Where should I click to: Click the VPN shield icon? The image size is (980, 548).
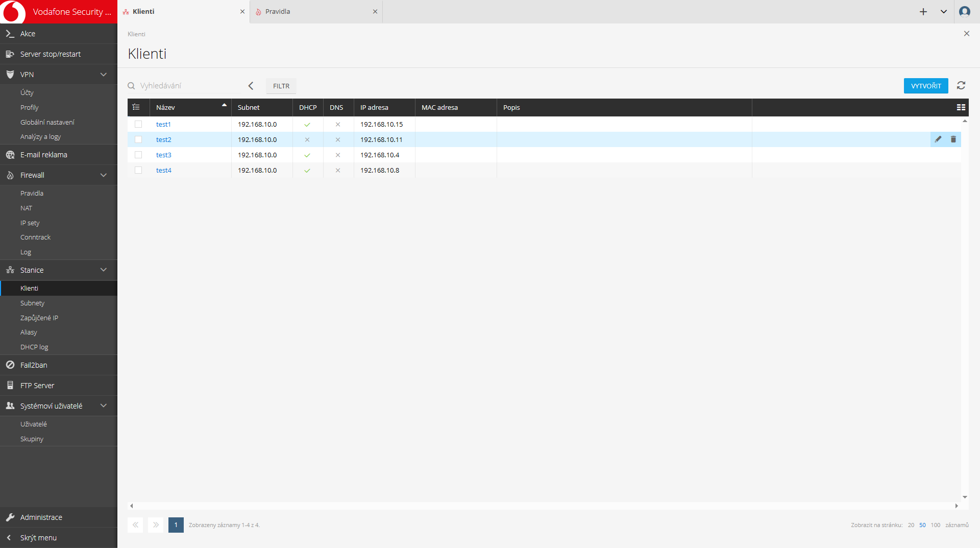(10, 75)
